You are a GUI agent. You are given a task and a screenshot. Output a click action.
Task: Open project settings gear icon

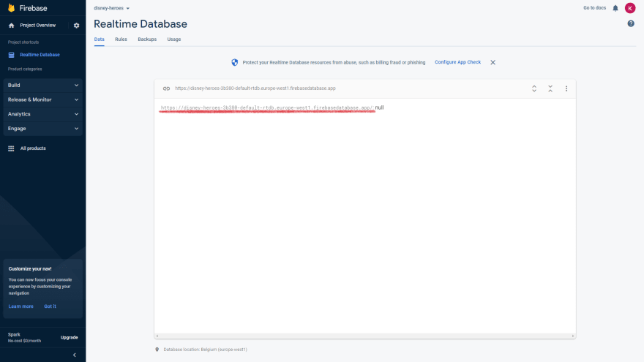76,26
